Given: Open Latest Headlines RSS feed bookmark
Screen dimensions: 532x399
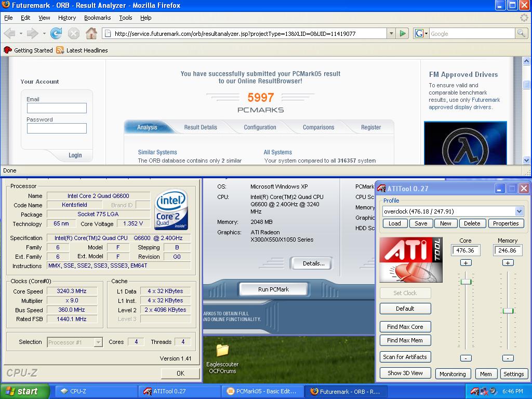Looking at the screenshot, I should pos(82,50).
